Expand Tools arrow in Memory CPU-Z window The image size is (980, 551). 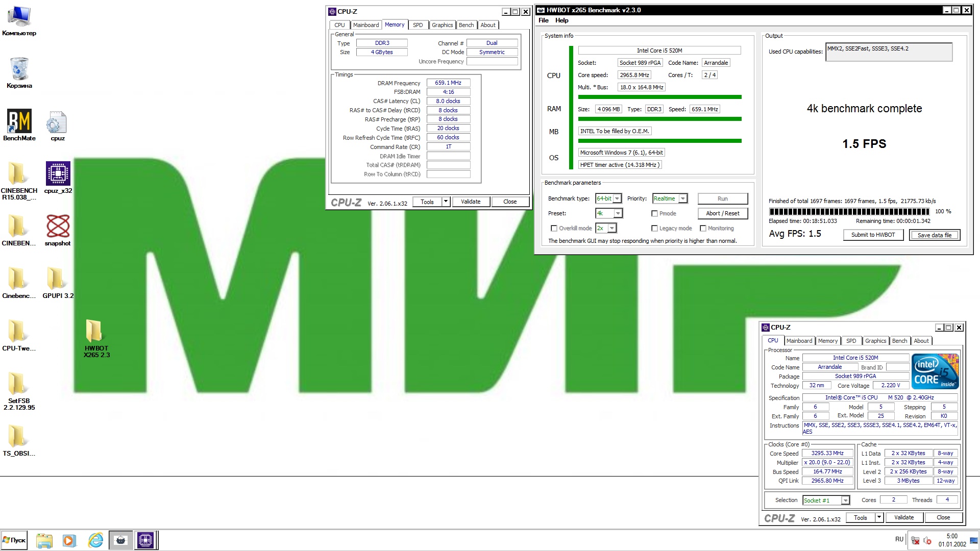click(446, 202)
